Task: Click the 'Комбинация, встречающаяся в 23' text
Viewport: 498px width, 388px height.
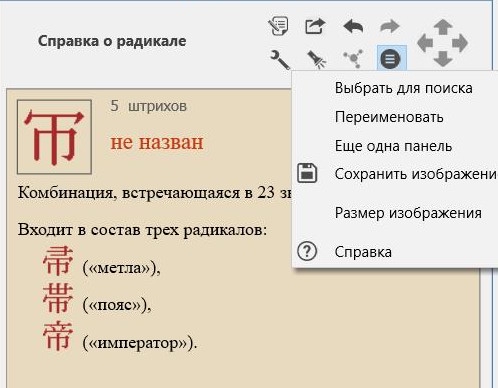Action: click(x=146, y=193)
